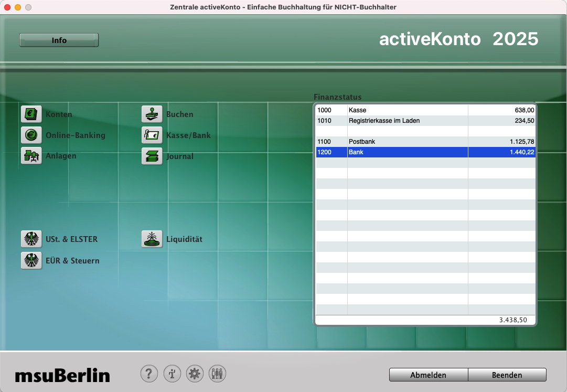Click the users group icon
The width and height of the screenshot is (567, 392).
click(x=217, y=374)
